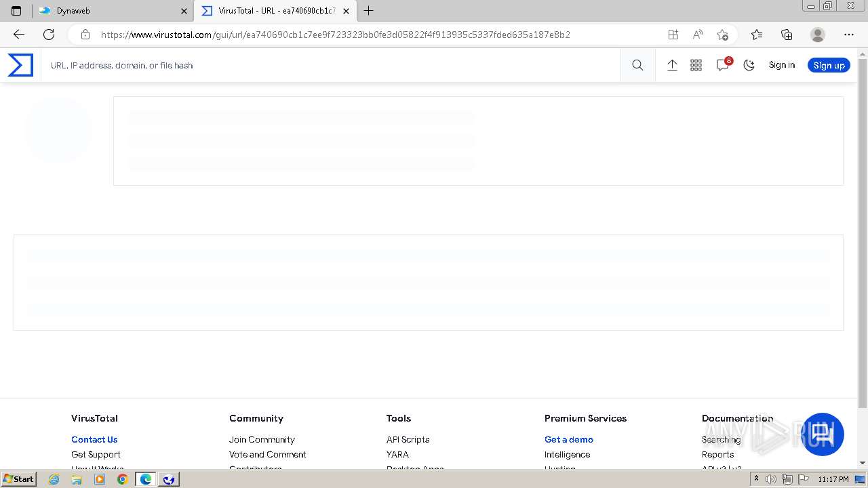The width and height of the screenshot is (868, 488).
Task: Go back with browser back arrow
Action: tap(19, 35)
